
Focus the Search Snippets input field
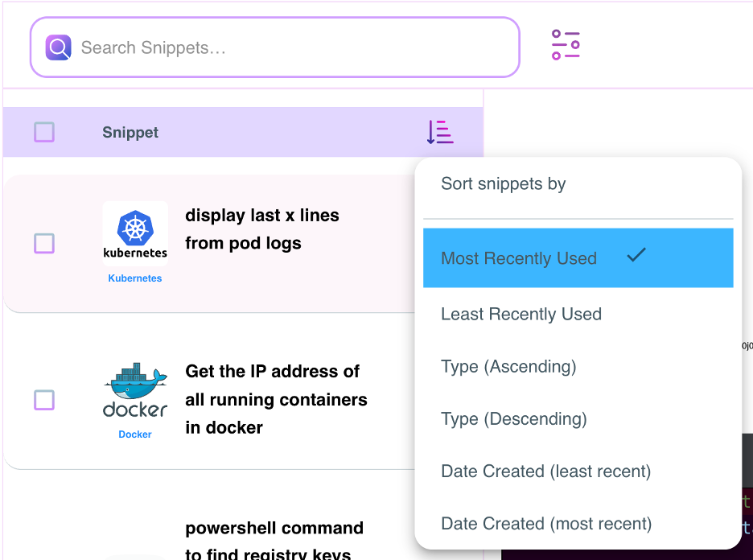[290, 47]
